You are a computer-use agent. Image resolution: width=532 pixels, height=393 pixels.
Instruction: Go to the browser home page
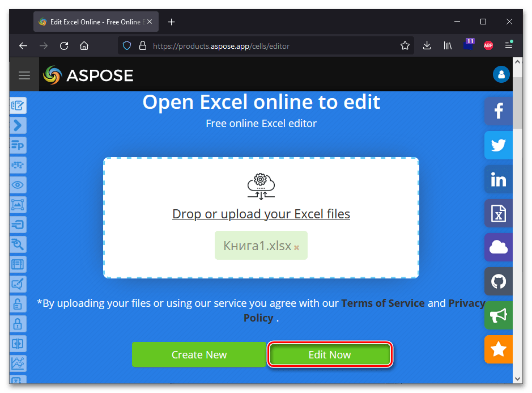84,46
